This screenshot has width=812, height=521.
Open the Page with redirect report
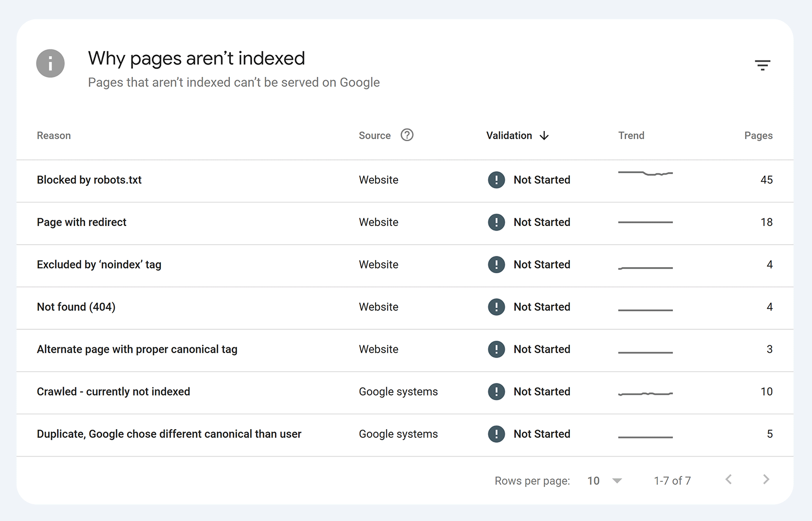click(81, 222)
